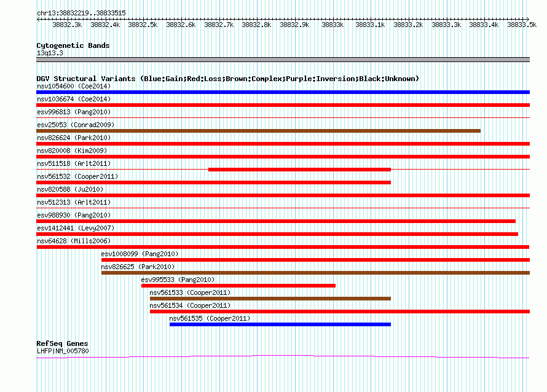Screen dimensions: 547x392
Task: Select the 13q13.3 band label
Action: (50, 53)
